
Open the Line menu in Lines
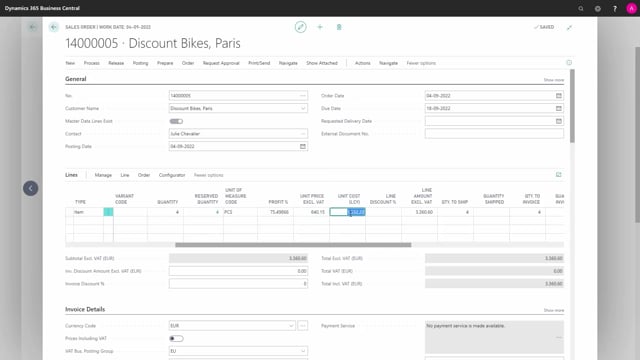tap(124, 175)
